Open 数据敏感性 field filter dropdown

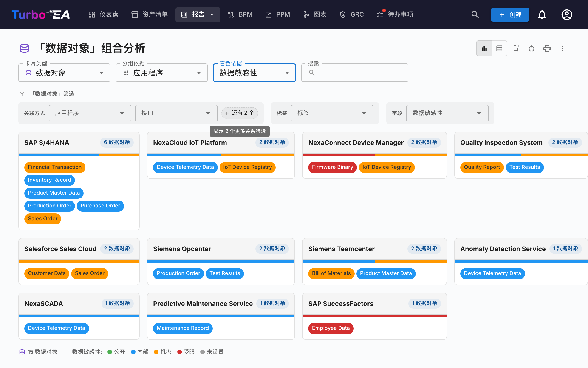(447, 113)
